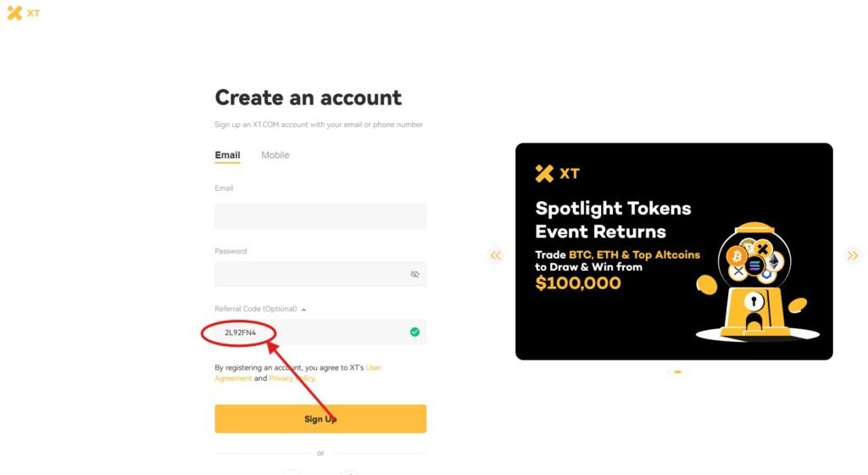Click the referral code field containing 2L92FN4

(x=314, y=332)
